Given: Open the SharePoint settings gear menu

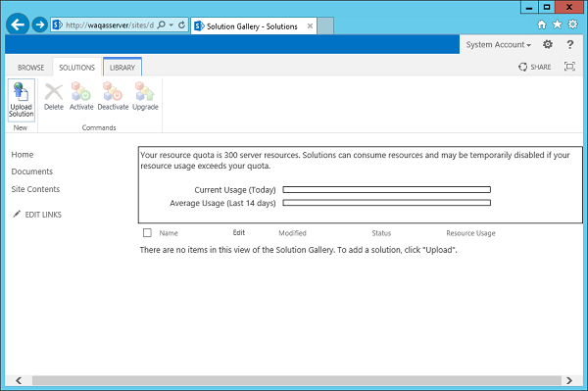Looking at the screenshot, I should click(548, 44).
